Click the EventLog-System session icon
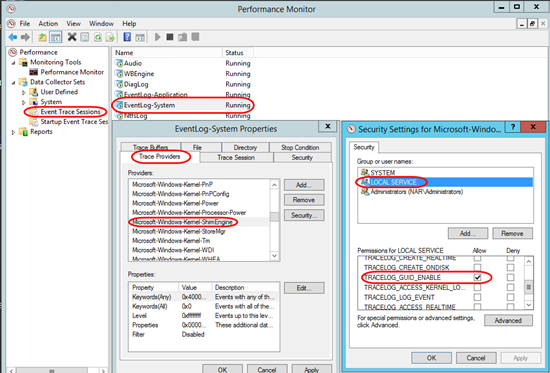This screenshot has height=373, width=550. pos(119,105)
